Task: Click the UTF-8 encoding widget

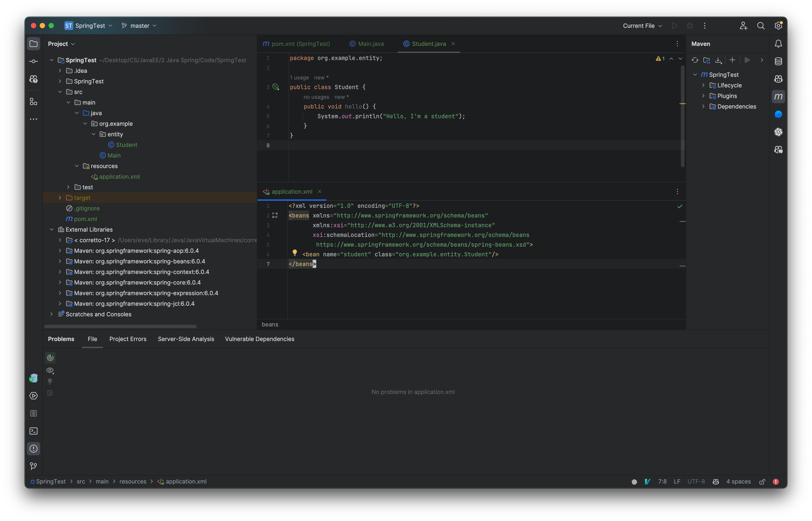Action: (x=696, y=482)
